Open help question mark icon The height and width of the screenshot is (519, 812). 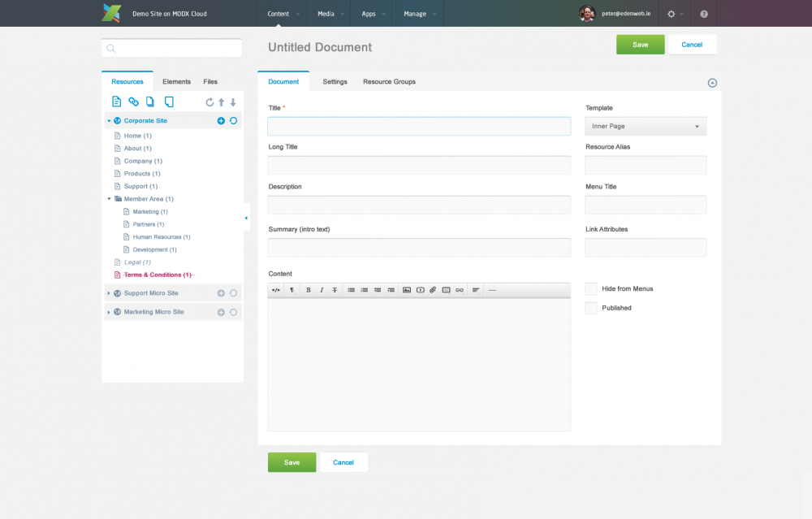(704, 14)
